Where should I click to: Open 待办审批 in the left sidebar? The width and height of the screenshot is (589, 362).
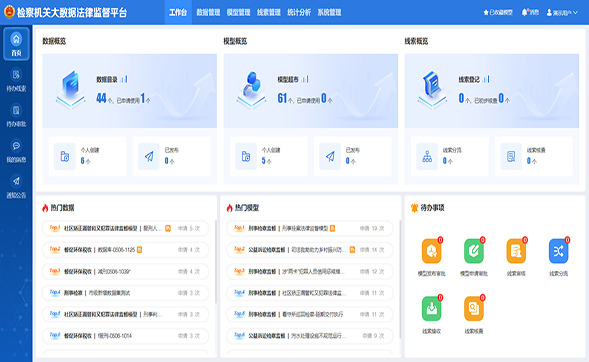coord(16,116)
